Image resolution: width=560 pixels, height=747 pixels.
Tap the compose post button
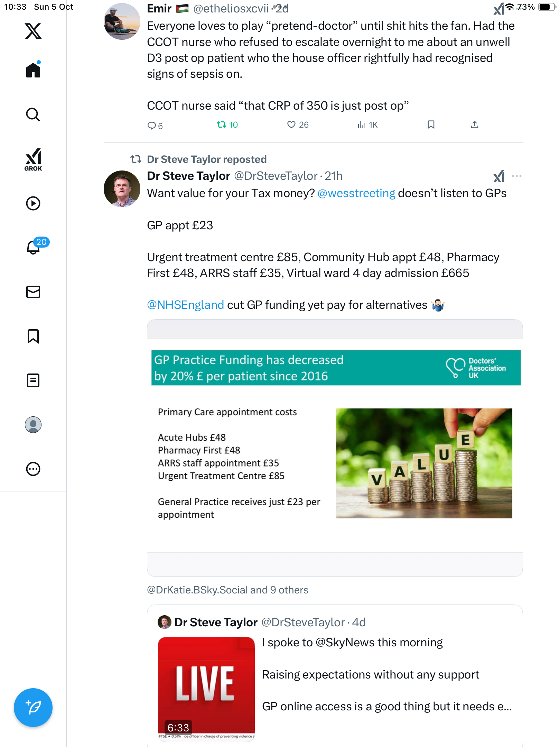(x=33, y=707)
